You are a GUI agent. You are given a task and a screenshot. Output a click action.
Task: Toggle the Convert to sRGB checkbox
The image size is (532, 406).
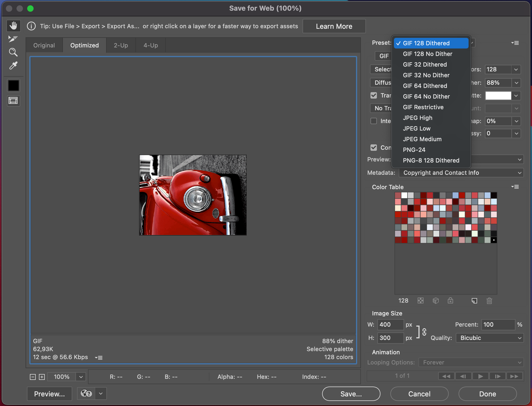[374, 148]
